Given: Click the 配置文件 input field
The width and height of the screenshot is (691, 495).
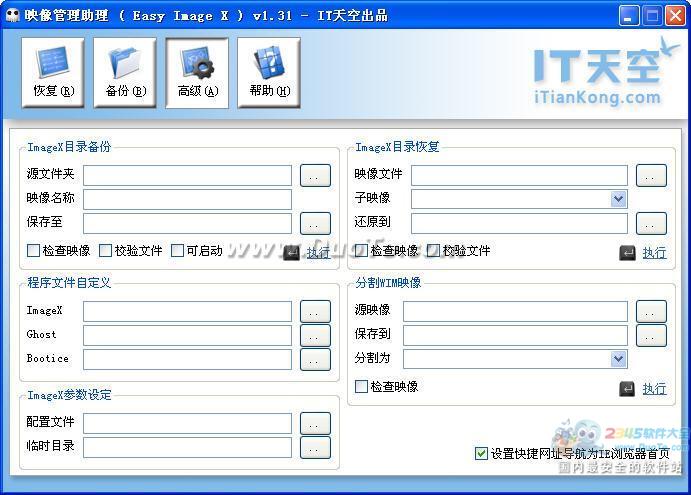Looking at the screenshot, I should (x=187, y=423).
